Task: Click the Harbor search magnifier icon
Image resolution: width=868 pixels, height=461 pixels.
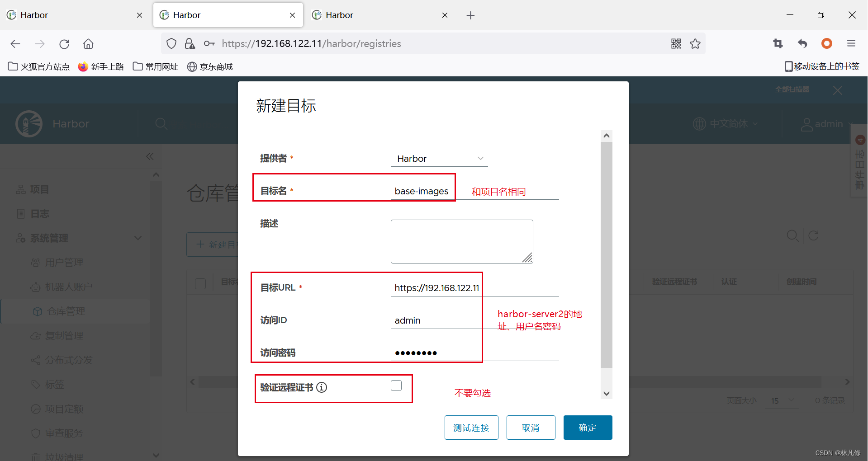Action: pos(161,124)
